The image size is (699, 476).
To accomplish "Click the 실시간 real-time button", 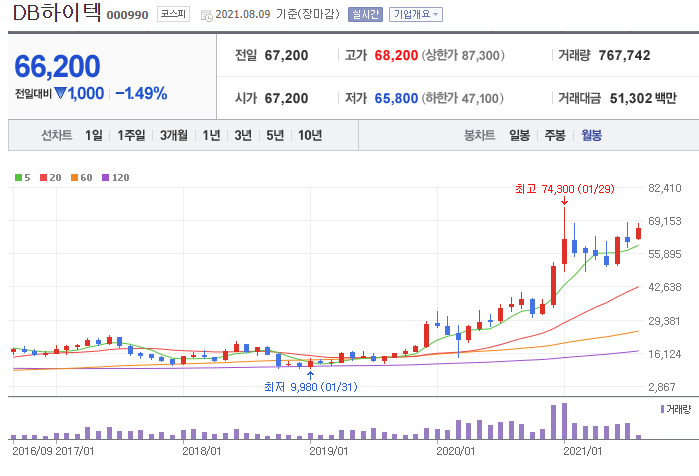I will [365, 14].
